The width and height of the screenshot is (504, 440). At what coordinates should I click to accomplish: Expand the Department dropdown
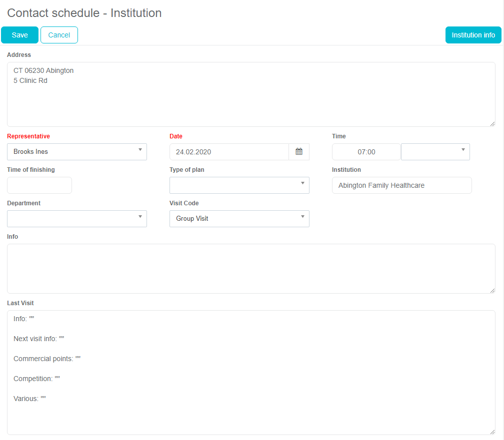(x=77, y=219)
